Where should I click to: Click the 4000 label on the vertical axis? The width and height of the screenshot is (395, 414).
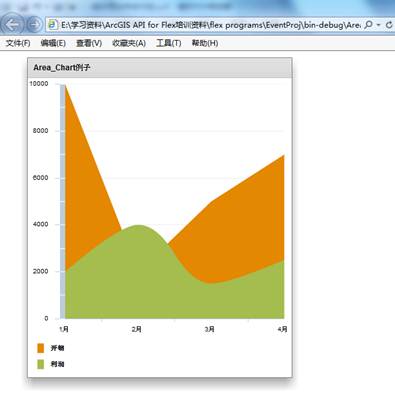40,224
